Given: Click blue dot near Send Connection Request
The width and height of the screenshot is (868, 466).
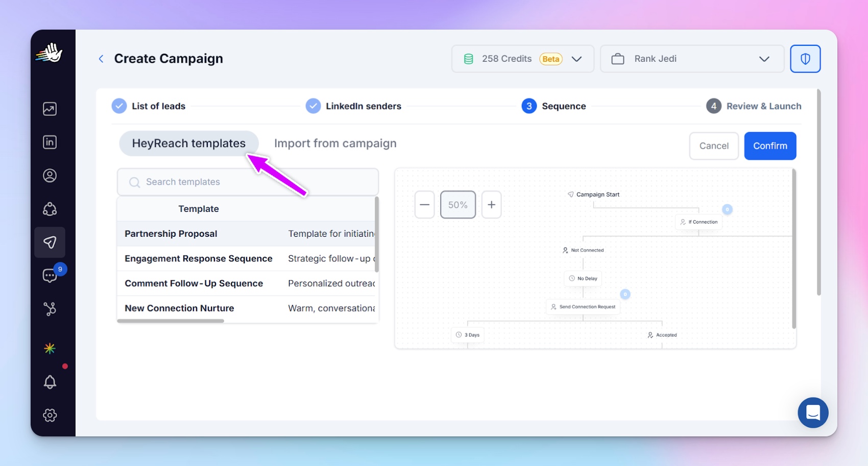Looking at the screenshot, I should [x=625, y=294].
